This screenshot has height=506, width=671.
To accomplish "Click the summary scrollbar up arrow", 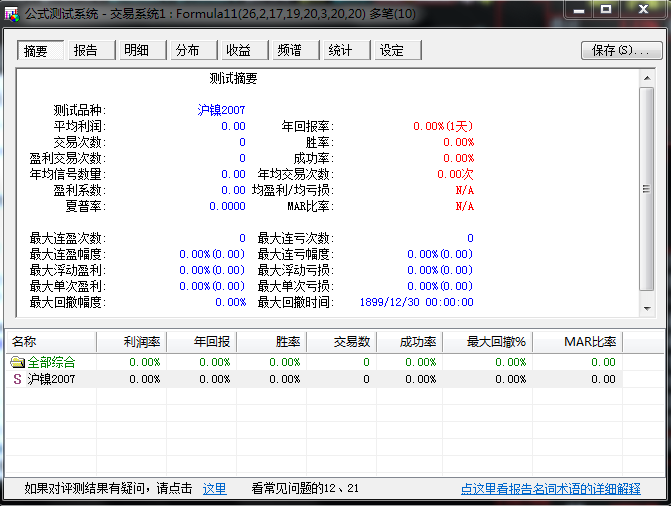I will pos(647,78).
